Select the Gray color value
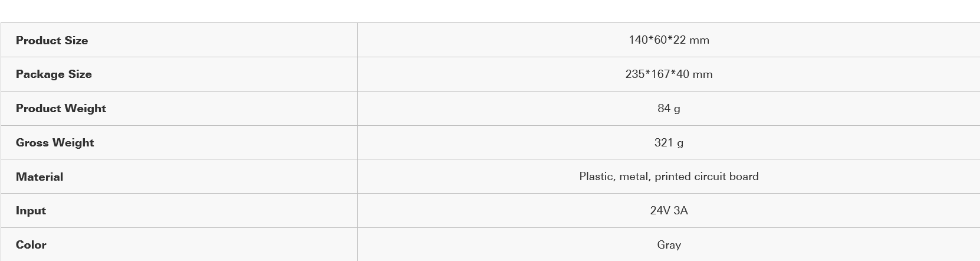The width and height of the screenshot is (980, 261). [669, 245]
